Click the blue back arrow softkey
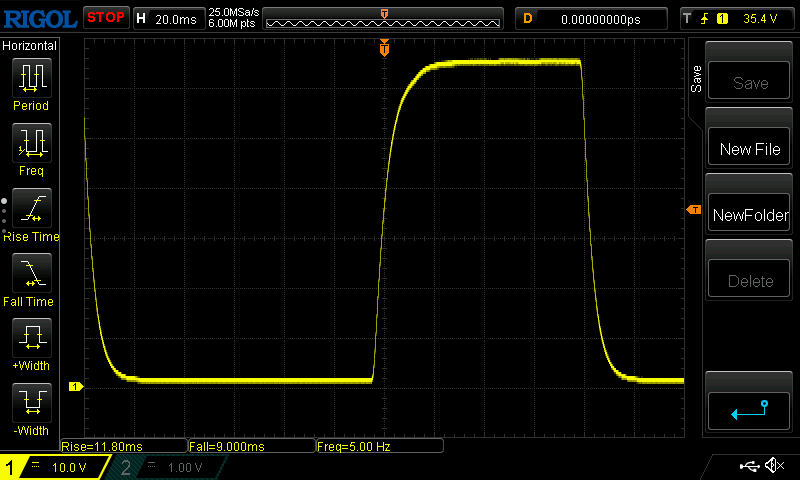The width and height of the screenshot is (800, 480). click(x=748, y=411)
